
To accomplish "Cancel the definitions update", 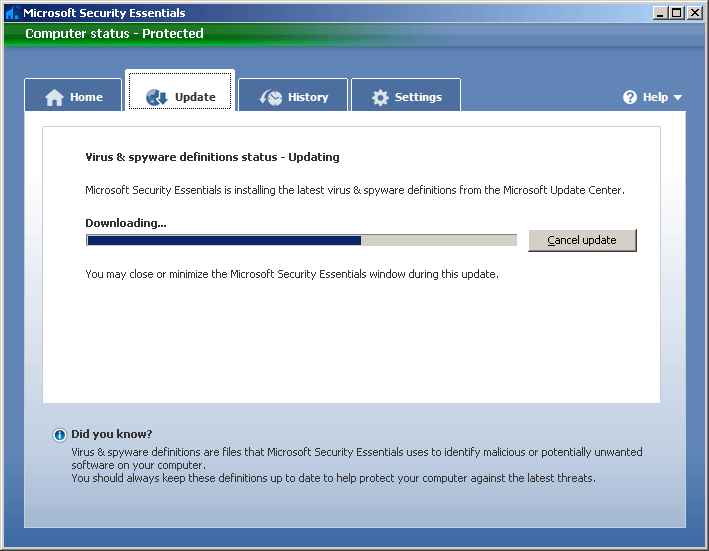I will click(582, 240).
